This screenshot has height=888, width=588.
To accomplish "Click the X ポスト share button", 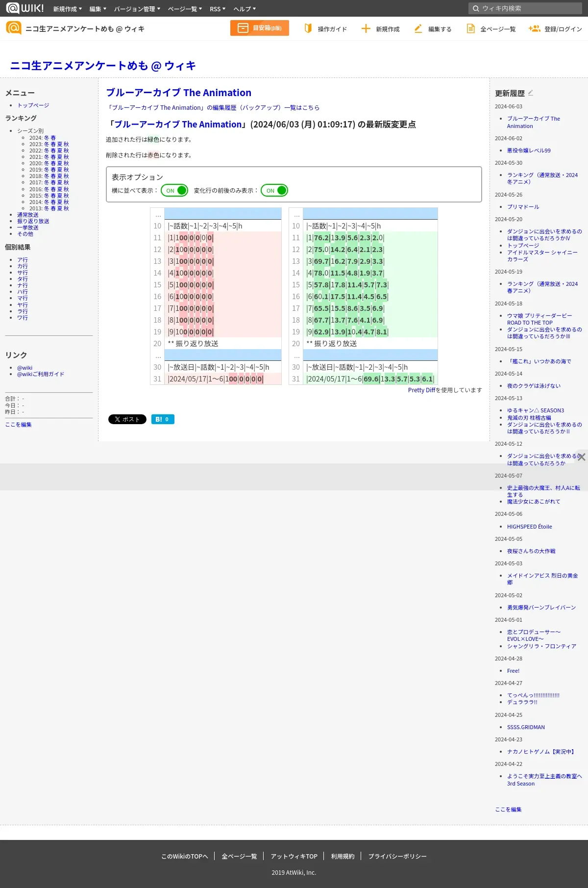I will pyautogui.click(x=127, y=419).
